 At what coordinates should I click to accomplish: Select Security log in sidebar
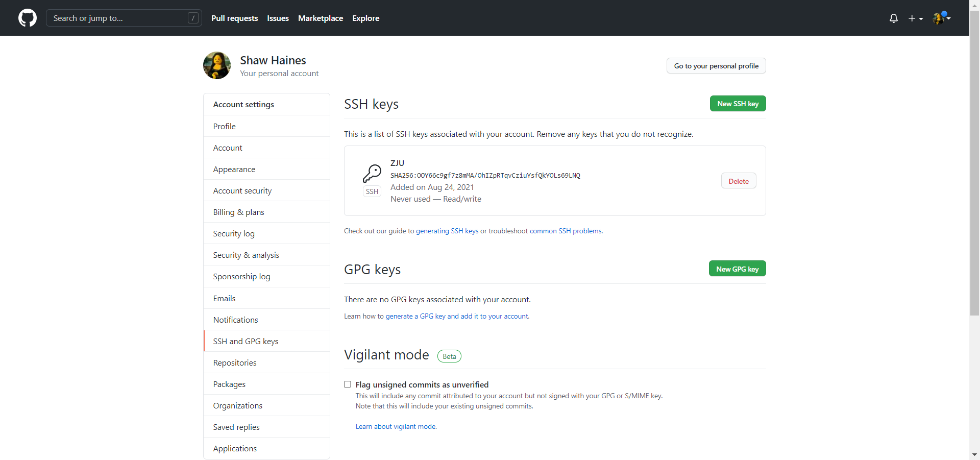pyautogui.click(x=267, y=233)
